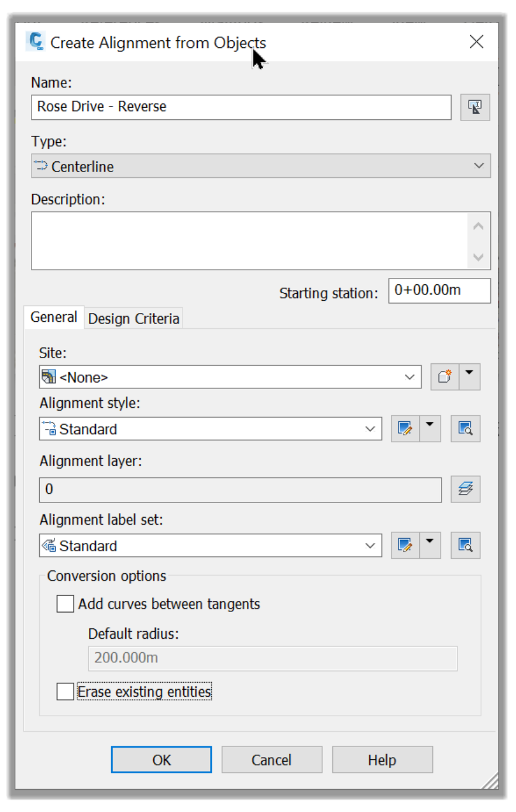Click the Cancel button
The width and height of the screenshot is (516, 812).
tap(271, 759)
